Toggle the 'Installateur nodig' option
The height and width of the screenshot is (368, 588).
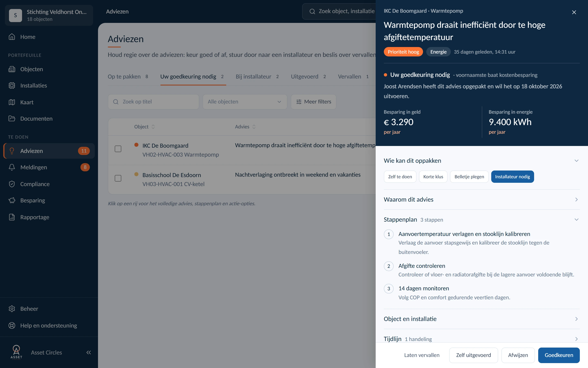(x=512, y=177)
